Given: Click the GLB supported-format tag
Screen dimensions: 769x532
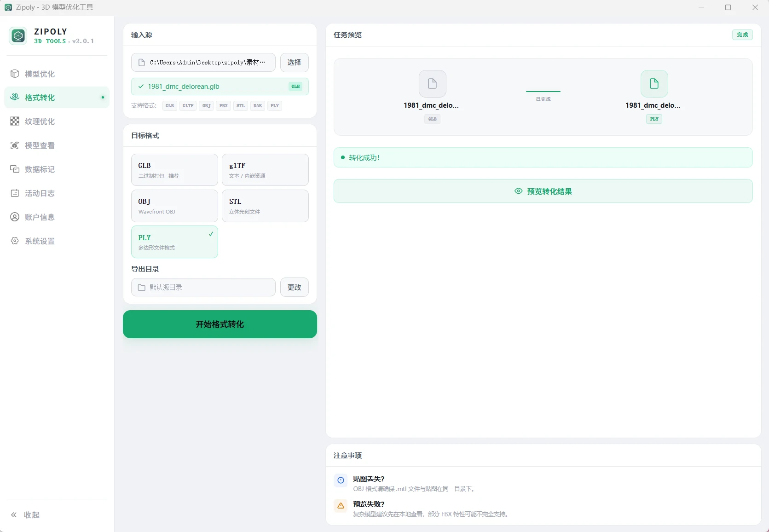Looking at the screenshot, I should (170, 106).
